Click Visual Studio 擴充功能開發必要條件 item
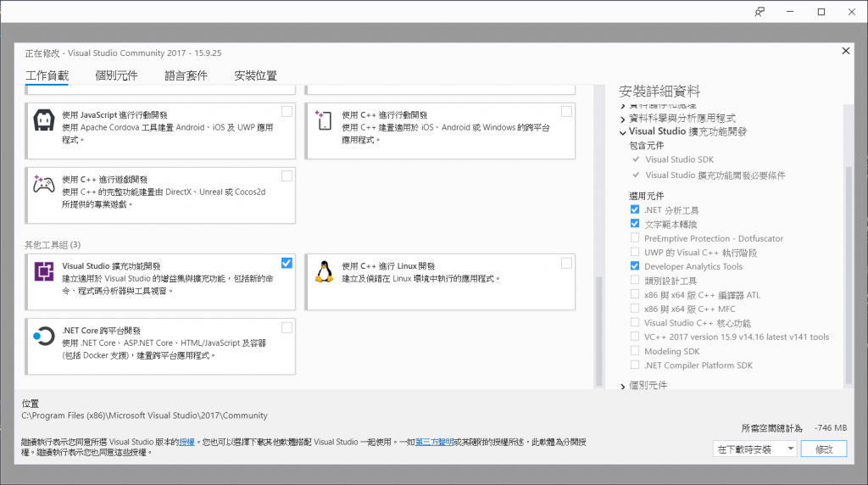 (715, 175)
